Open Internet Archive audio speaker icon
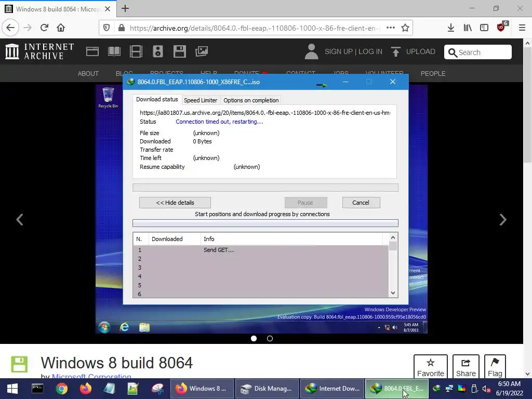 [x=158, y=51]
